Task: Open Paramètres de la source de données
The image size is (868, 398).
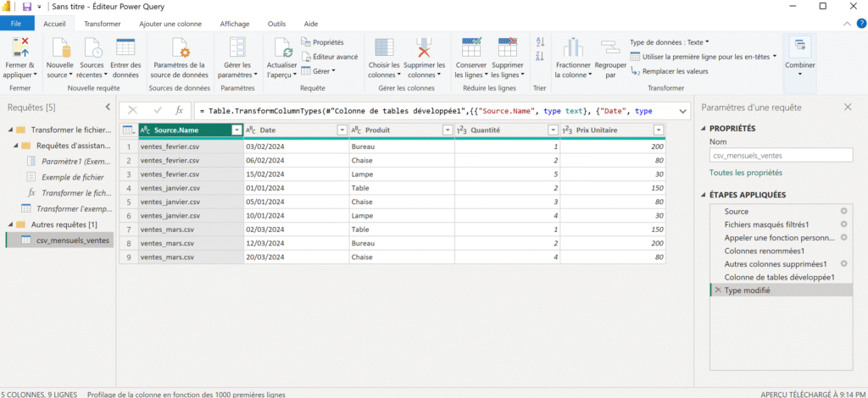Action: [x=178, y=47]
